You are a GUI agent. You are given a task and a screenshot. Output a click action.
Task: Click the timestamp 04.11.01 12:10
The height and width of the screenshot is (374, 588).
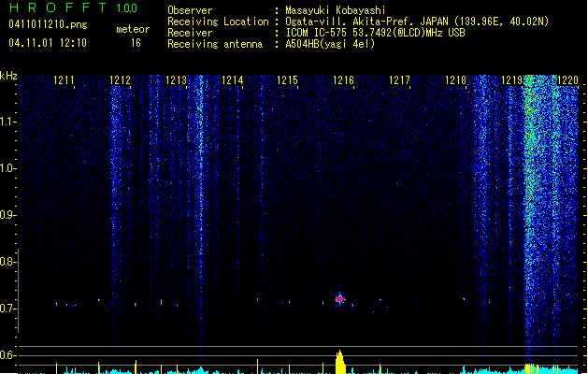point(48,43)
